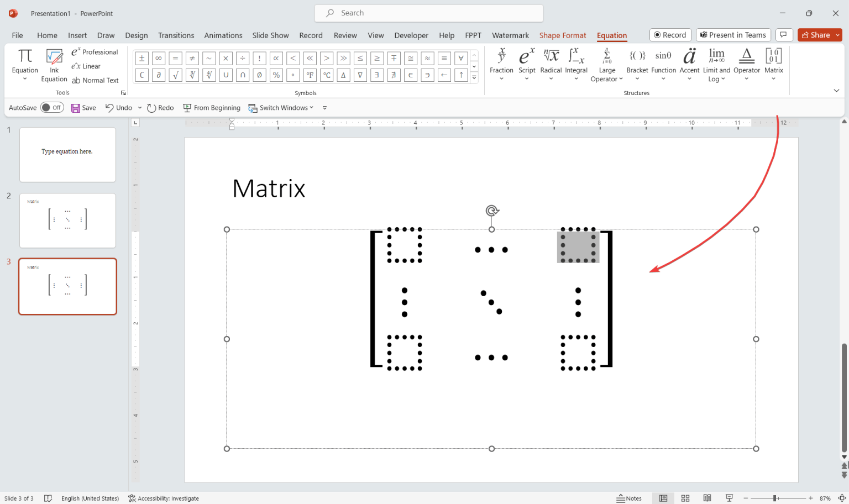This screenshot has height=504, width=849.
Task: Open the Animations ribbon tab
Action: tap(223, 35)
